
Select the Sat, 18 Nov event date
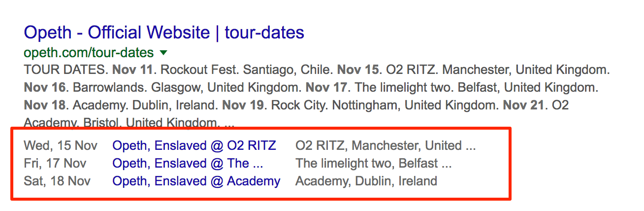pos(57,181)
